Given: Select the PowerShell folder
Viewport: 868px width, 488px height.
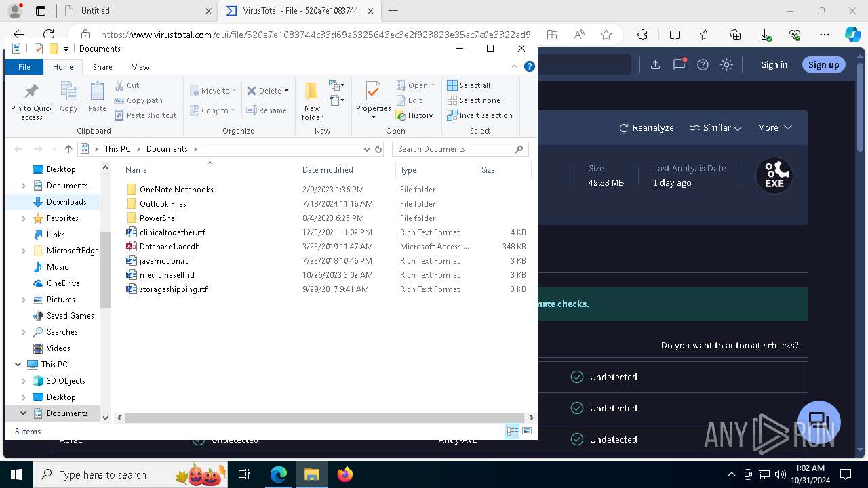Looking at the screenshot, I should [x=159, y=218].
